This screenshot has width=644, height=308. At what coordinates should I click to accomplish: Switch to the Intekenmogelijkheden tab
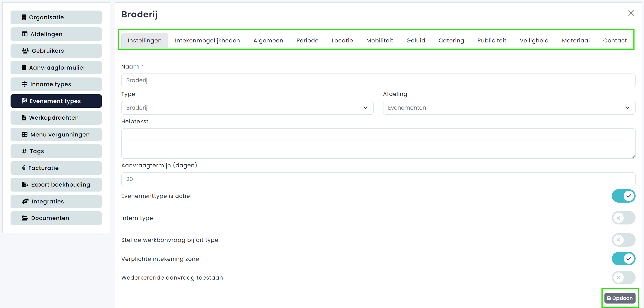207,41
